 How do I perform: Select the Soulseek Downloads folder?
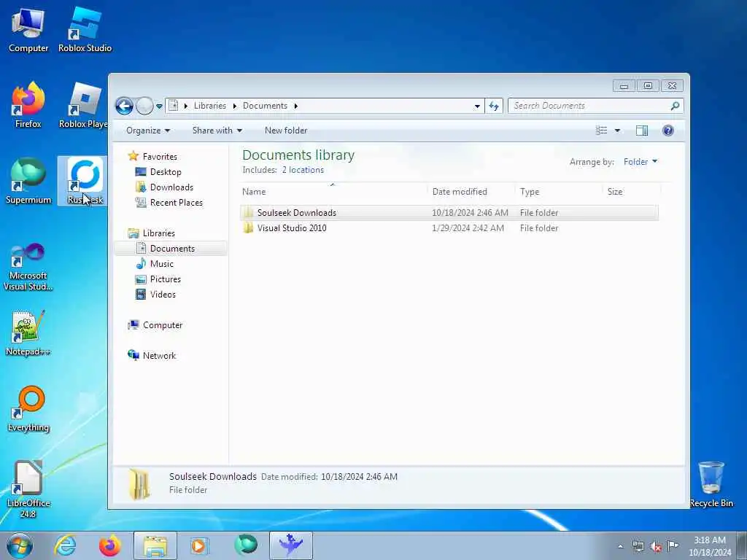point(449,213)
